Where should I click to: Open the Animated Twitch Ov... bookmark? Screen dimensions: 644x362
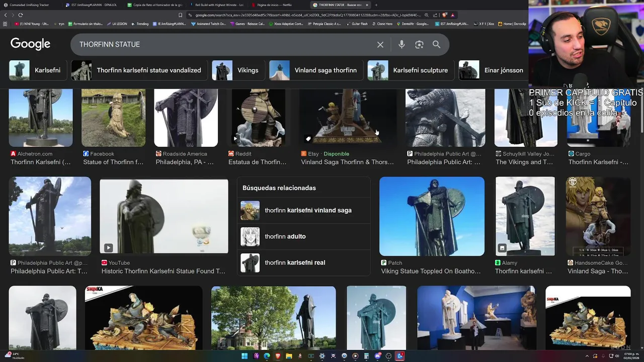tap(208, 24)
